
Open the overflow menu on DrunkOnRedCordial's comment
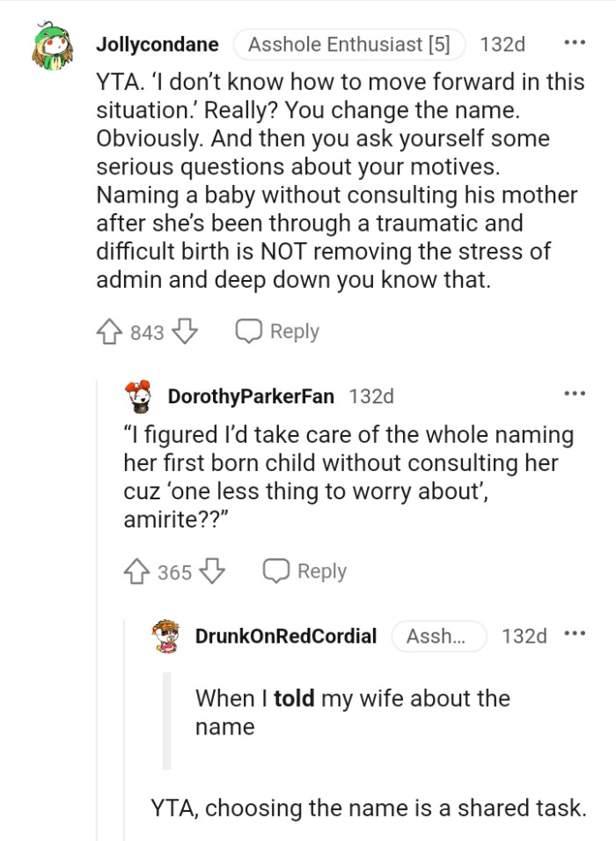click(x=576, y=633)
